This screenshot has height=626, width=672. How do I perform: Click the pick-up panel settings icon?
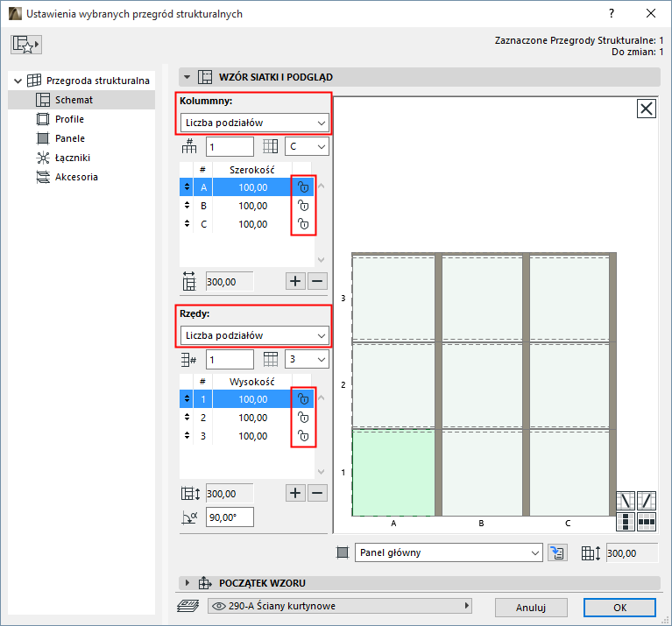pos(557,552)
